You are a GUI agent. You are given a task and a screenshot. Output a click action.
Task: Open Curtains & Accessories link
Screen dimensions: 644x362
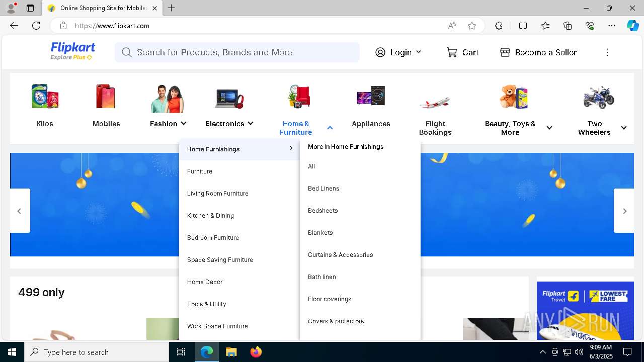coord(340,255)
